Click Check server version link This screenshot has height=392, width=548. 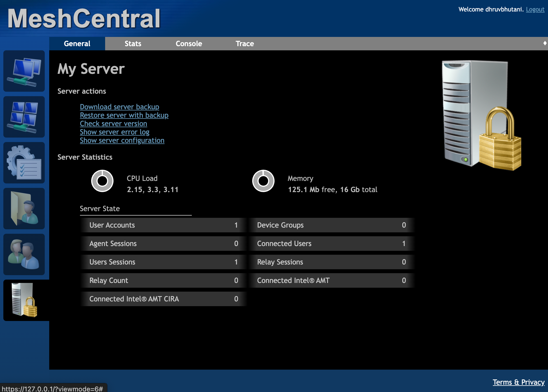[114, 124]
